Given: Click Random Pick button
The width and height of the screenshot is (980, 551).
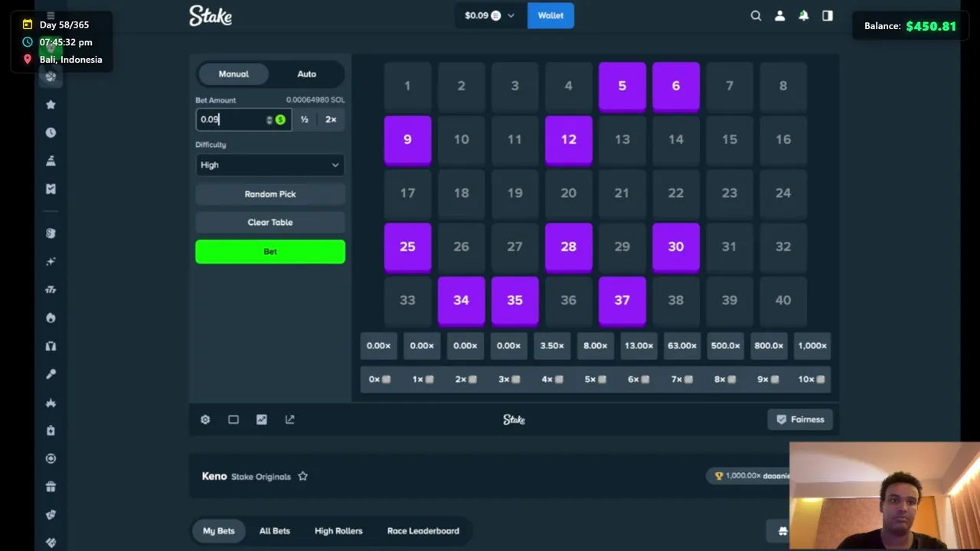Looking at the screenshot, I should pos(269,194).
